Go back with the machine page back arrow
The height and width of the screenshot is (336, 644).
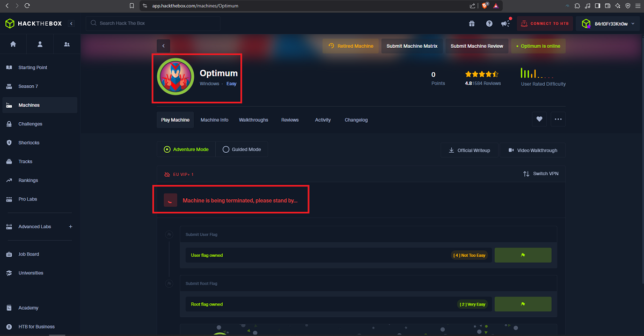pos(164,46)
